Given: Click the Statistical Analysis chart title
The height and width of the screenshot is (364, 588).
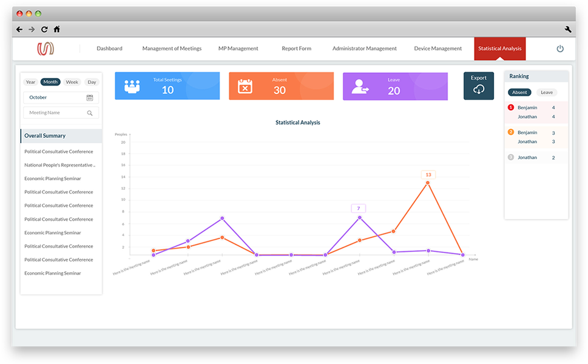Looking at the screenshot, I should pos(298,123).
